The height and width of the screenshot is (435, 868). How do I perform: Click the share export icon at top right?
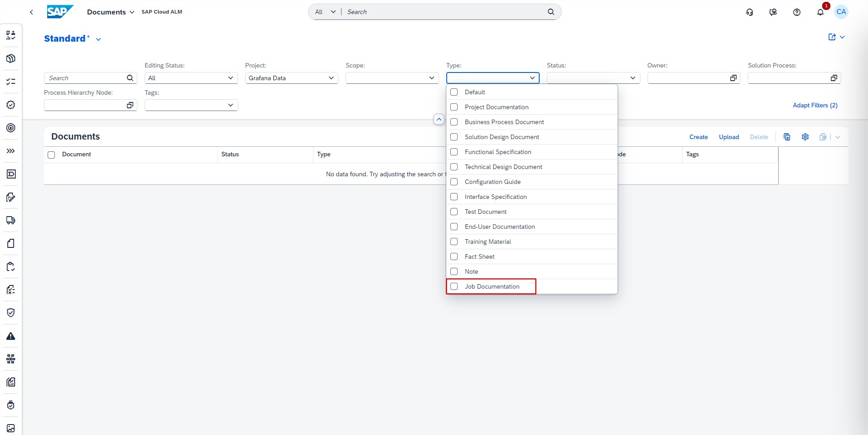point(832,37)
